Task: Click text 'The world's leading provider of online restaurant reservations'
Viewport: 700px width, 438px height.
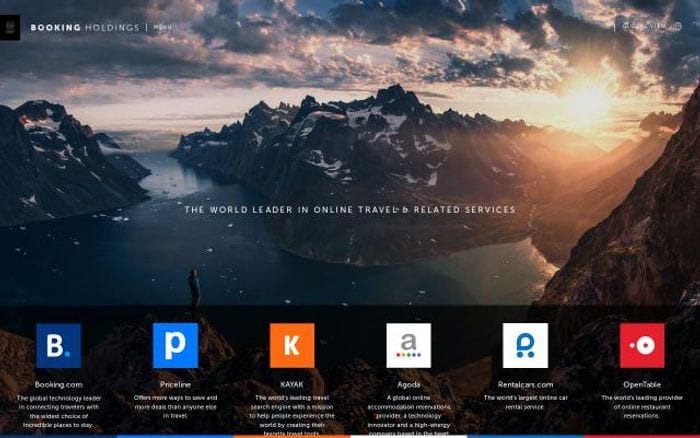Action: point(642,407)
